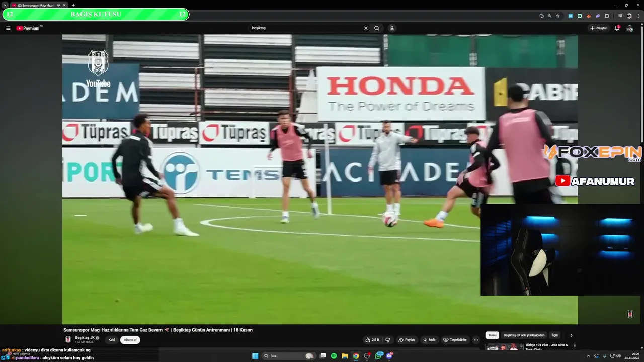
Task: Open the browser Extensions puzzle icon
Action: 607,16
